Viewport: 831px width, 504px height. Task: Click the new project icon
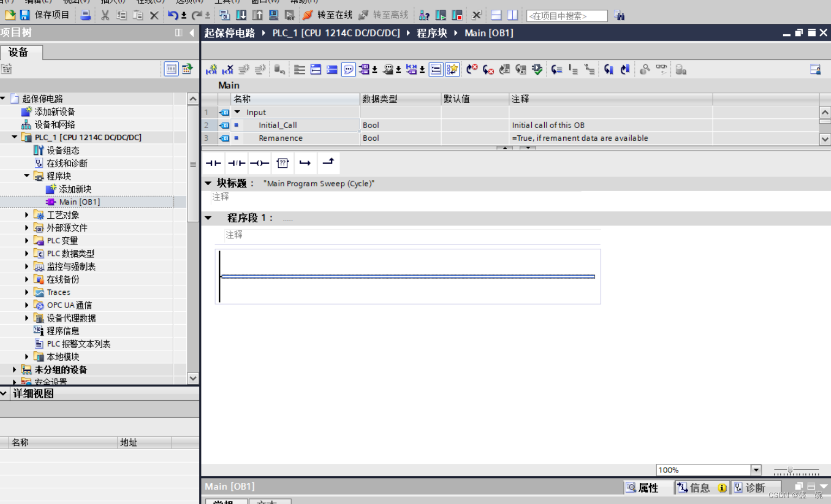click(9, 15)
